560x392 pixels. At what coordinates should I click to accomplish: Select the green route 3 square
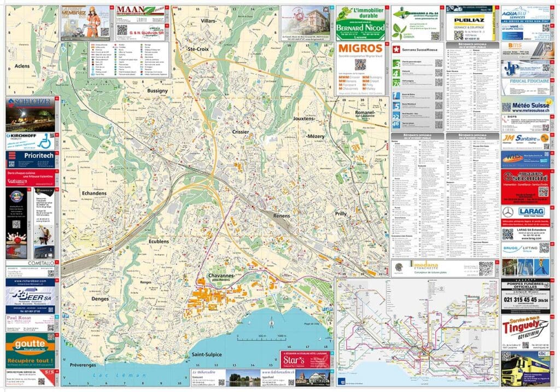pyautogui.click(x=396, y=63)
